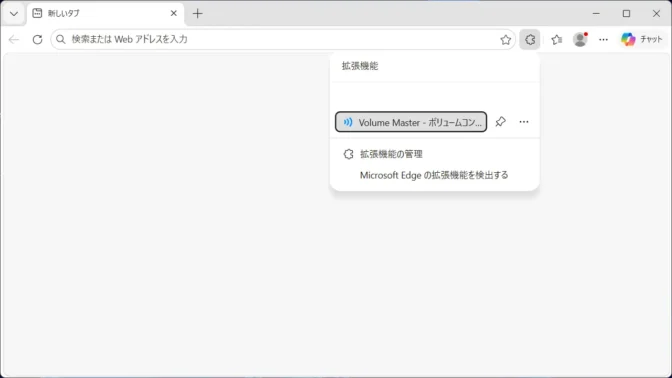Image resolution: width=672 pixels, height=378 pixels.
Task: Add page to favorites star icon
Action: [506, 40]
